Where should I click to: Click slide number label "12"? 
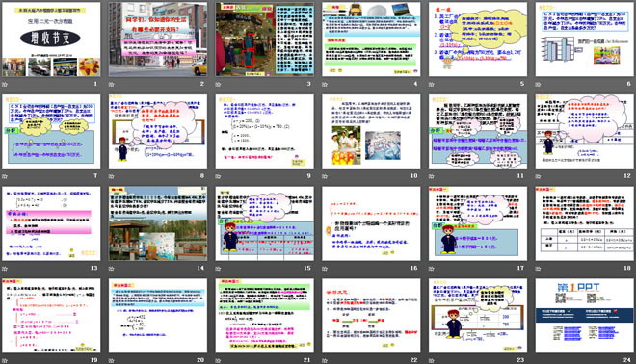[627, 175]
